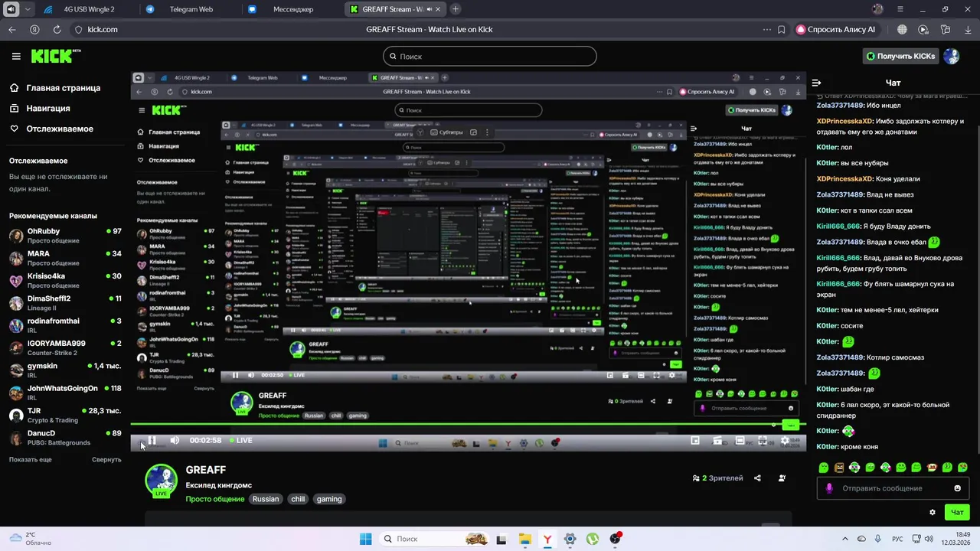Open chat settings gear icon

(x=932, y=512)
